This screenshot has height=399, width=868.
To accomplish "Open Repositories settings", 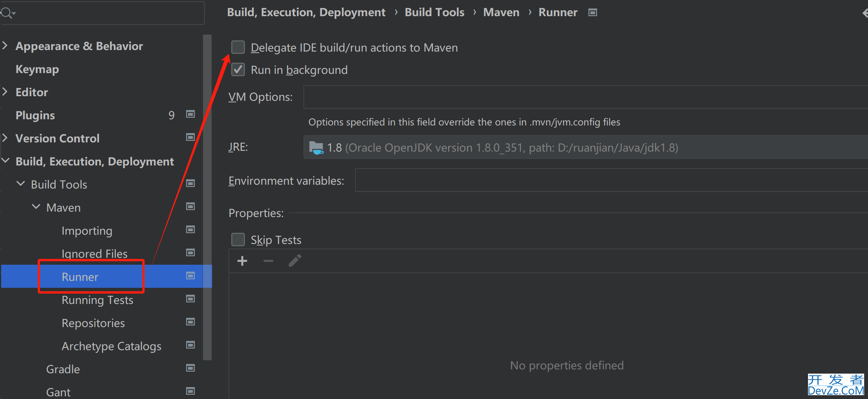I will [x=93, y=323].
